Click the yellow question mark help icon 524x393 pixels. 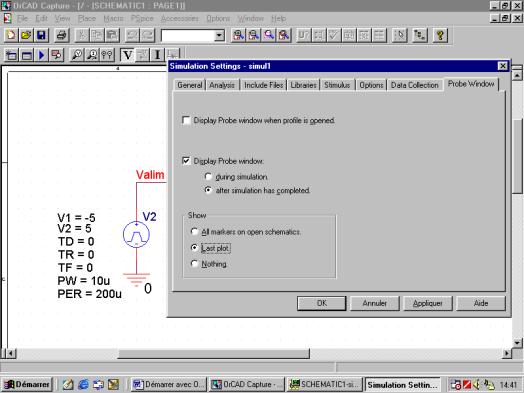click(x=440, y=35)
